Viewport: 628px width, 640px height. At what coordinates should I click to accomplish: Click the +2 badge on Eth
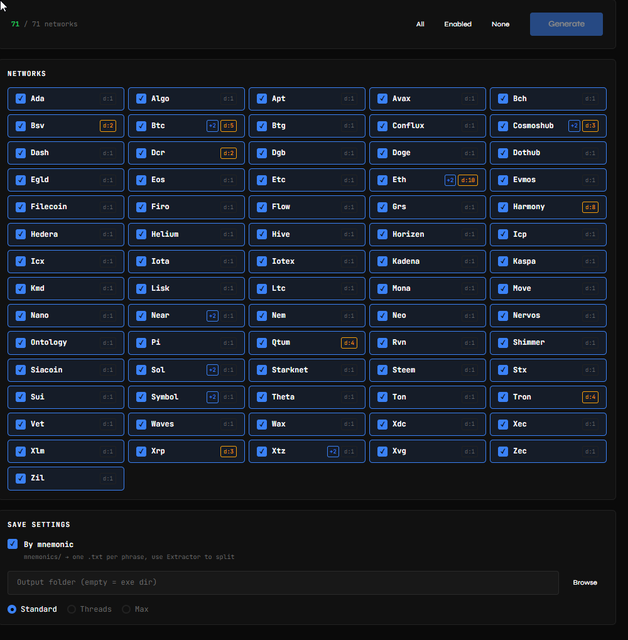(450, 180)
